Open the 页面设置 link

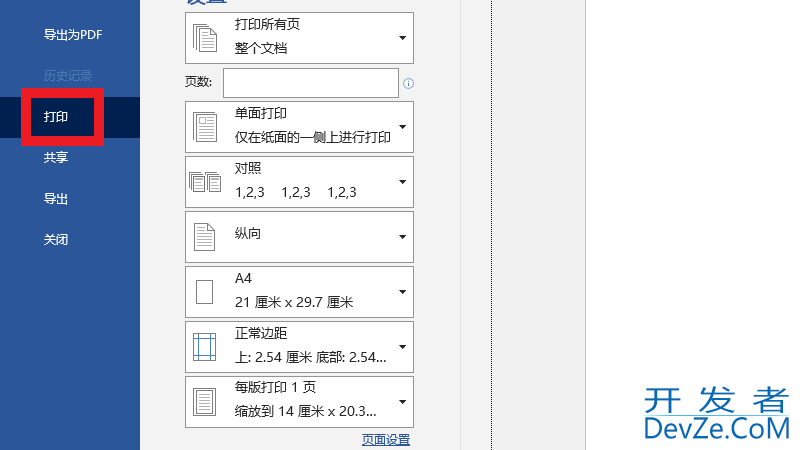pos(386,440)
